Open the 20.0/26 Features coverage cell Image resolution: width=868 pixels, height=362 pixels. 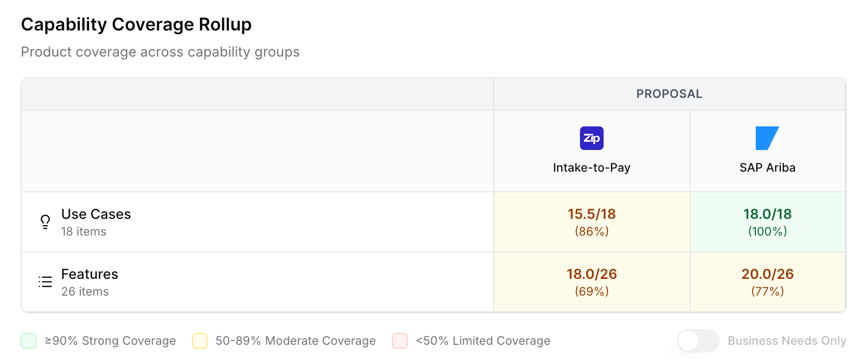[x=767, y=282]
